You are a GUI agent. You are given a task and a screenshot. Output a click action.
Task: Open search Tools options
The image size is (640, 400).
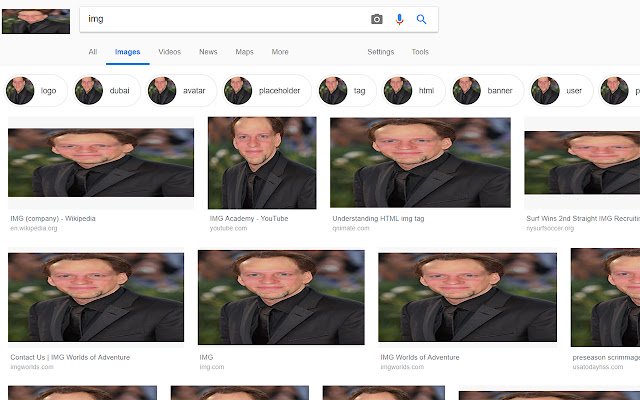pos(420,52)
